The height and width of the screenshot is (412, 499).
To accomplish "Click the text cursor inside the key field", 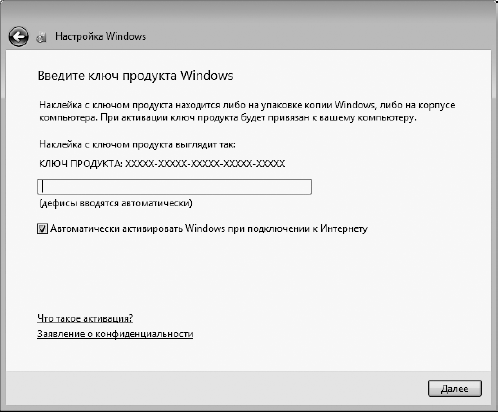I will point(43,187).
